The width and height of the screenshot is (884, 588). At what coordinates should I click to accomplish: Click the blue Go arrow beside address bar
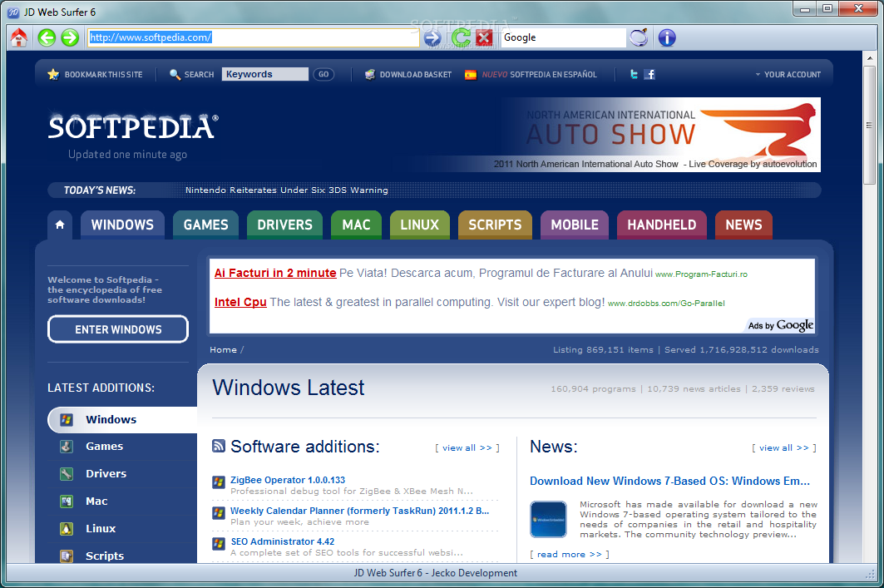click(x=432, y=37)
